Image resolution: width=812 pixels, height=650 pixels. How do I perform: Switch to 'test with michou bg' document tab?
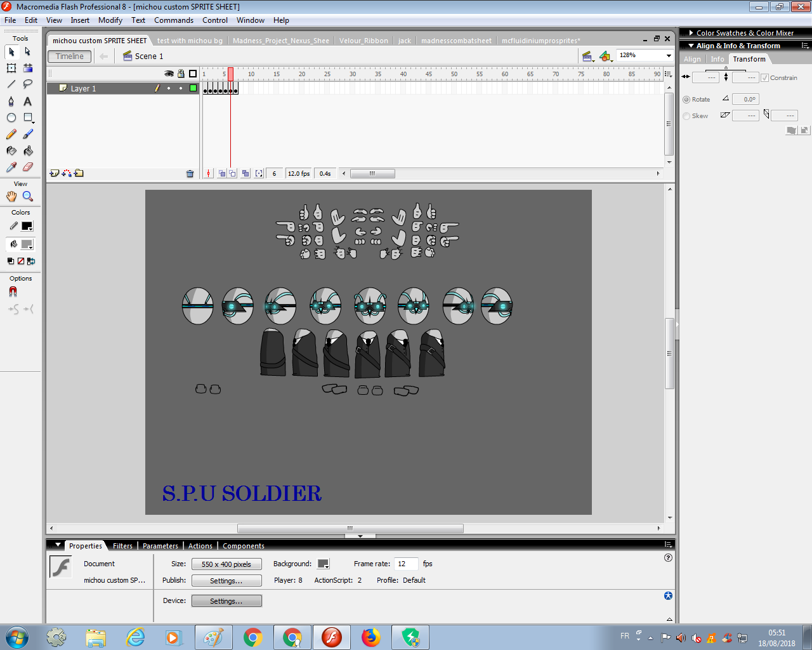tap(190, 41)
